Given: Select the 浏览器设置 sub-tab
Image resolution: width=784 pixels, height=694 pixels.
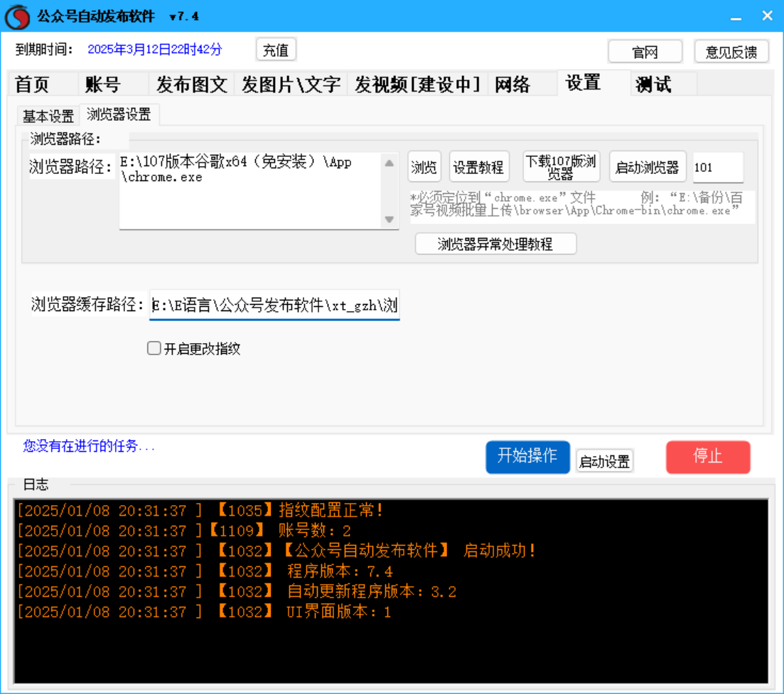Looking at the screenshot, I should click(119, 114).
